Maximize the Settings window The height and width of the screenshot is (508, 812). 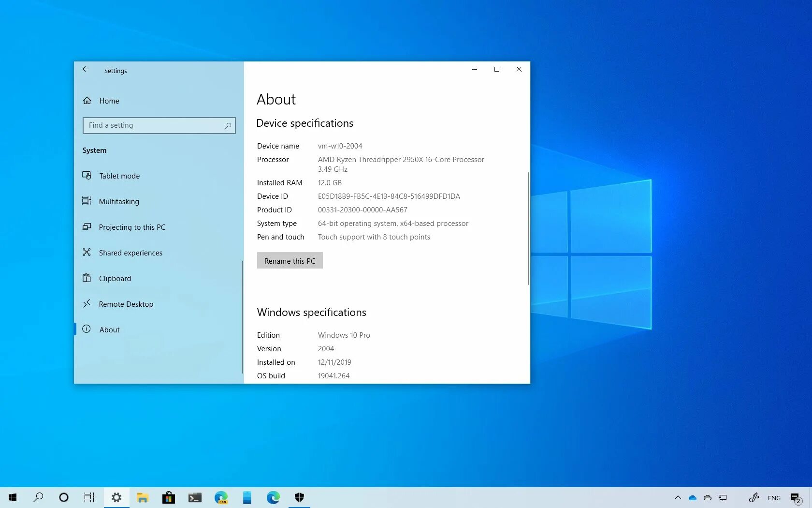tap(497, 69)
